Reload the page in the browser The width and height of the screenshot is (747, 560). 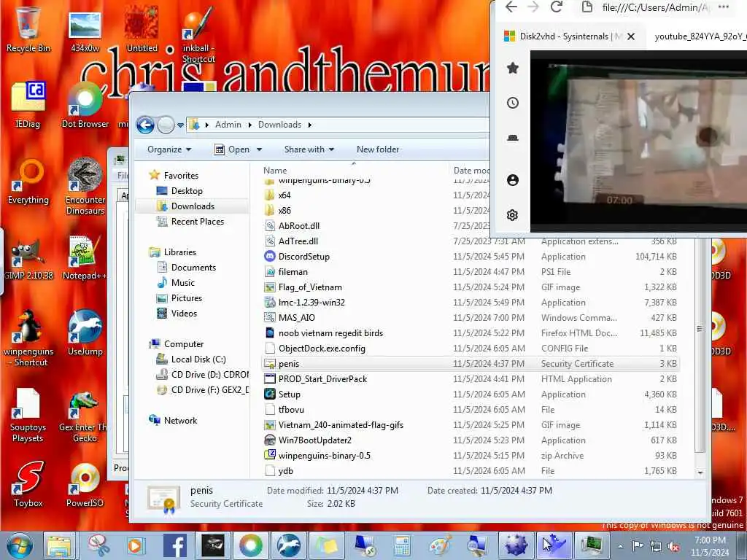tap(557, 7)
